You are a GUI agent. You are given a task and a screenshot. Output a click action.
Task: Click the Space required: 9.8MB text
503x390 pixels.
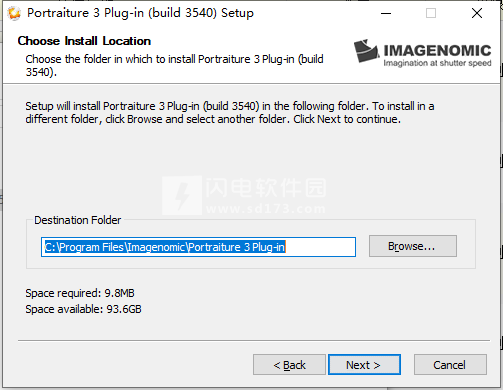pos(80,293)
